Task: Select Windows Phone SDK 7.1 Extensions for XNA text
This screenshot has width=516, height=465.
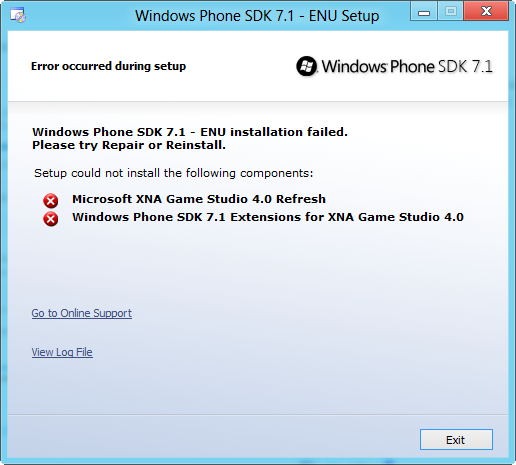Action: pyautogui.click(x=268, y=217)
